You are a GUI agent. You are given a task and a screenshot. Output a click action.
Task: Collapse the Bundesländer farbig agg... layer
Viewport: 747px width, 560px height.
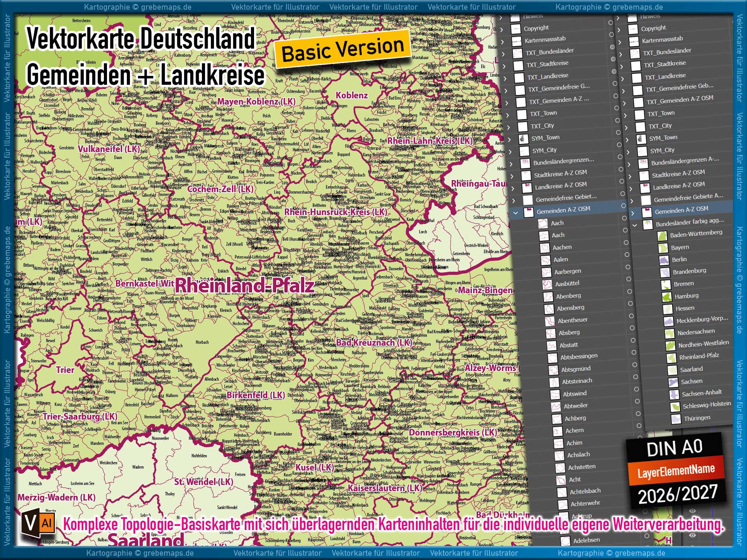tap(634, 225)
